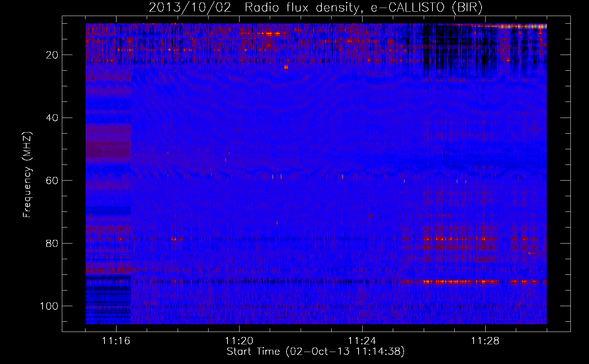The width and height of the screenshot is (589, 364).
Task: Click the isolated orange square near 24 MHz
Action: (x=286, y=67)
